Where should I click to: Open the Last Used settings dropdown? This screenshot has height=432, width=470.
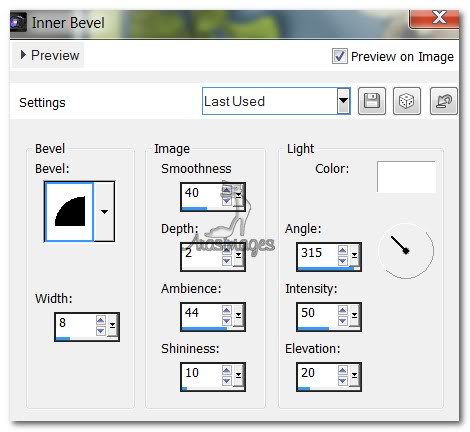pyautogui.click(x=343, y=101)
